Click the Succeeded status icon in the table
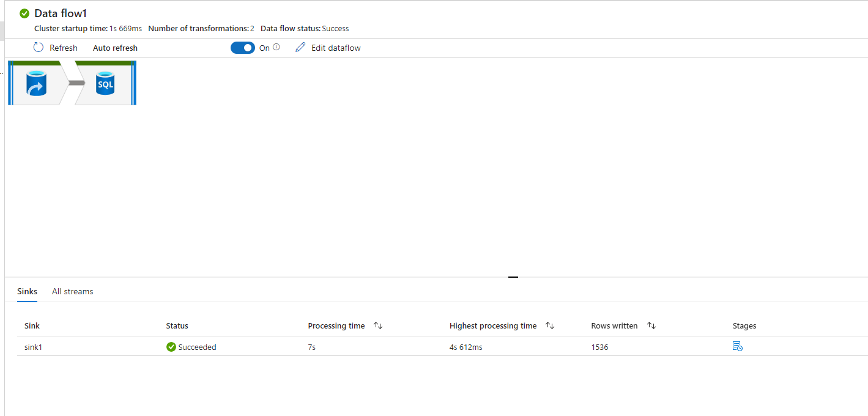 tap(171, 347)
